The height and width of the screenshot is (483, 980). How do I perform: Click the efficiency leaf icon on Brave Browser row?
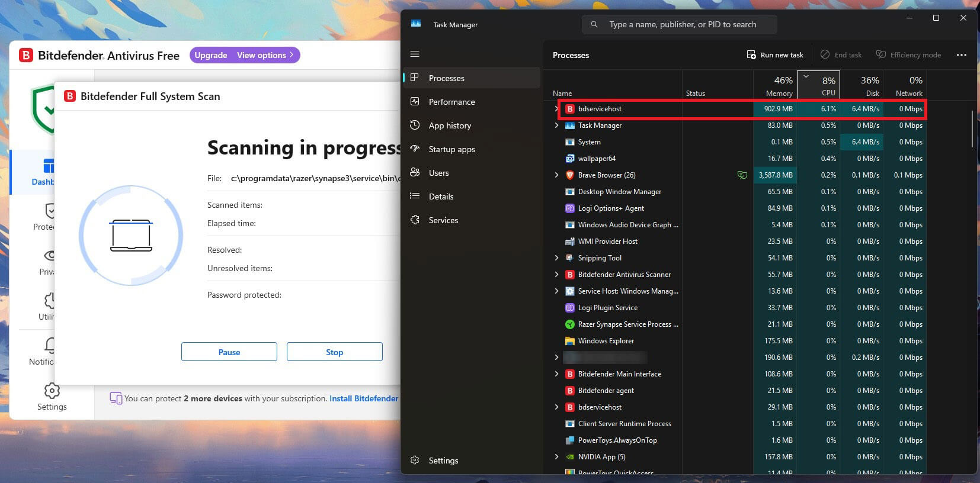pos(742,175)
